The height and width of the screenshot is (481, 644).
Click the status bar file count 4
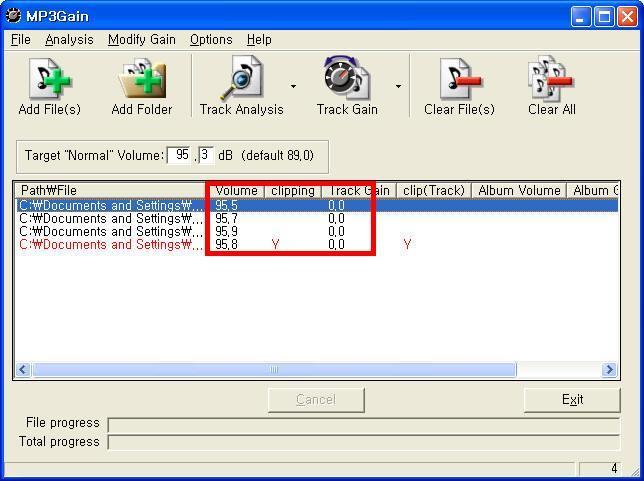coord(614,468)
